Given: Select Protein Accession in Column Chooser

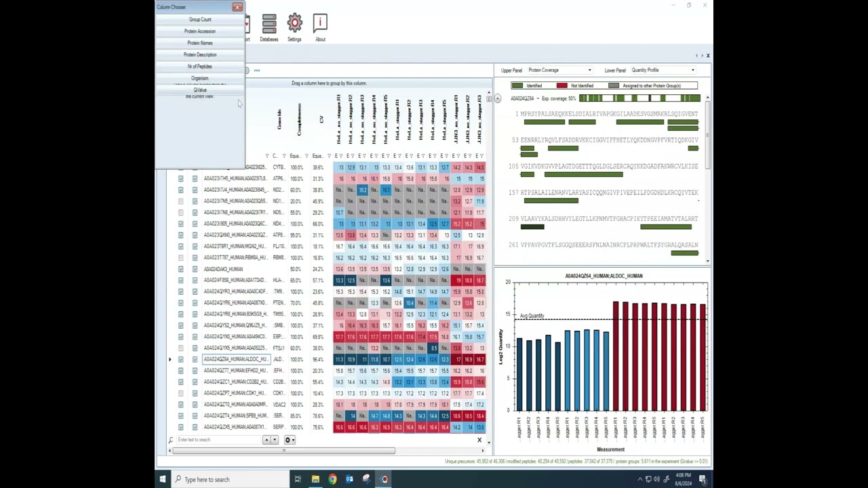Looking at the screenshot, I should coord(200,31).
